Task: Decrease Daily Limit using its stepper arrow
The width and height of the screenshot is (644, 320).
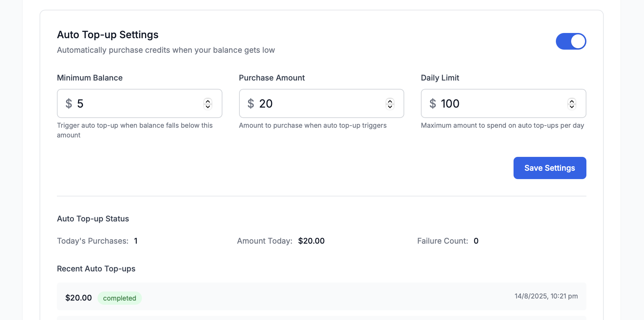Action: pyautogui.click(x=571, y=107)
